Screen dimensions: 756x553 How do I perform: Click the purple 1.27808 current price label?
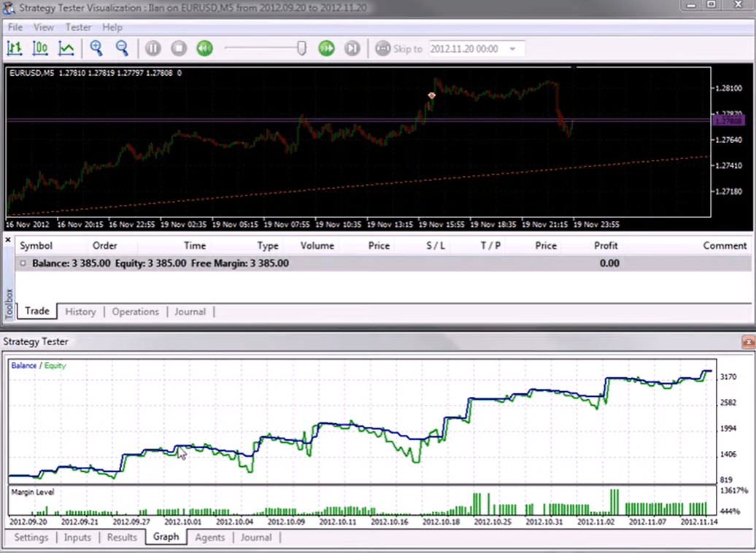[x=728, y=120]
